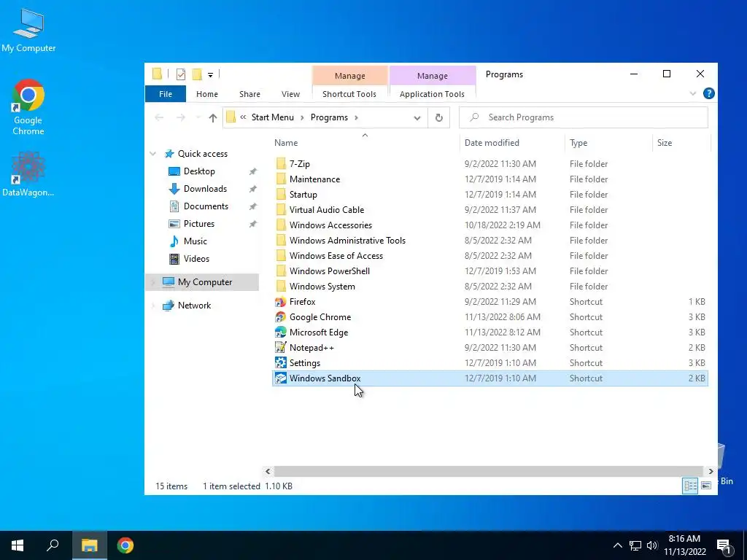The image size is (747, 560).
Task: Click the Firefox shortcut icon
Action: (281, 302)
